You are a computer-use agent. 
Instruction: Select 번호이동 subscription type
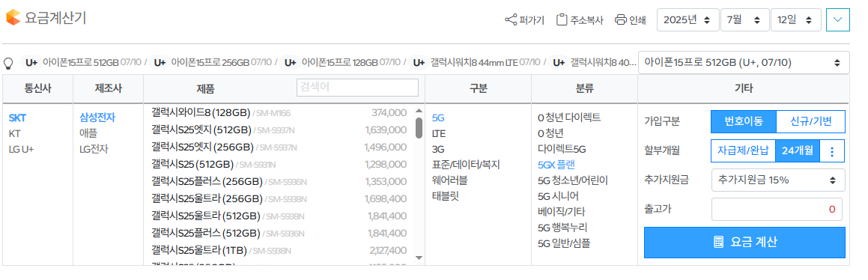(744, 122)
